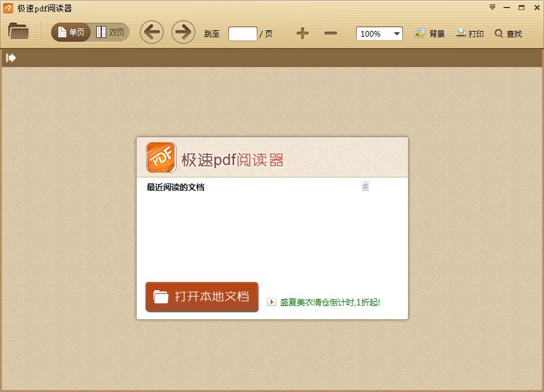Zoom in with the plus icon
This screenshot has width=544, height=392.
(x=302, y=34)
